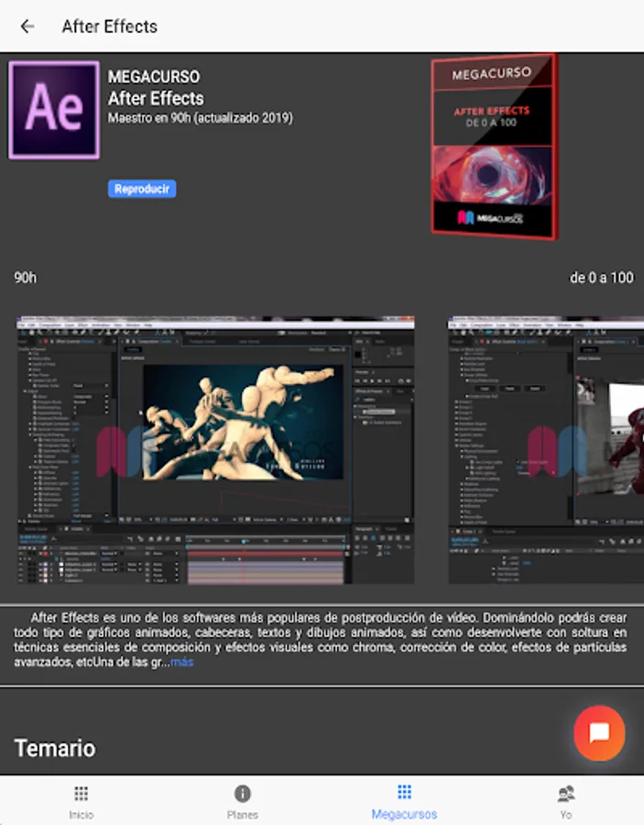Select the Temario section heading
This screenshot has height=825, width=644.
55,748
